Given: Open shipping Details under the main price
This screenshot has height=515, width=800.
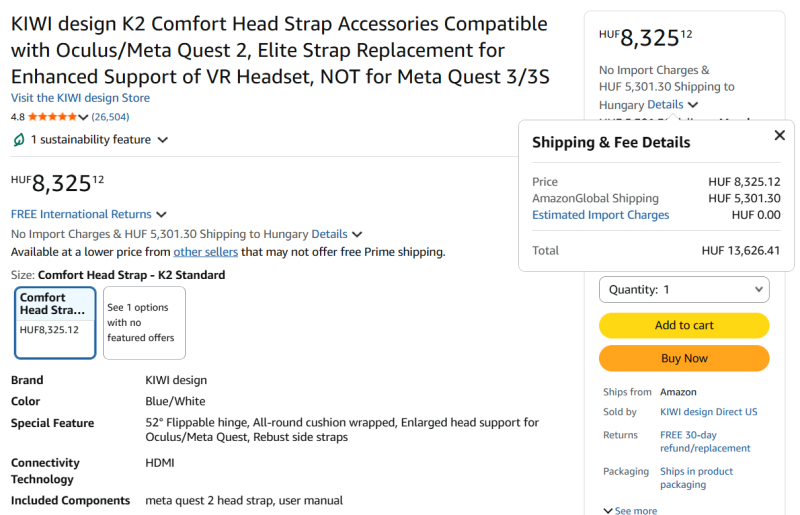Looking at the screenshot, I should [x=330, y=234].
